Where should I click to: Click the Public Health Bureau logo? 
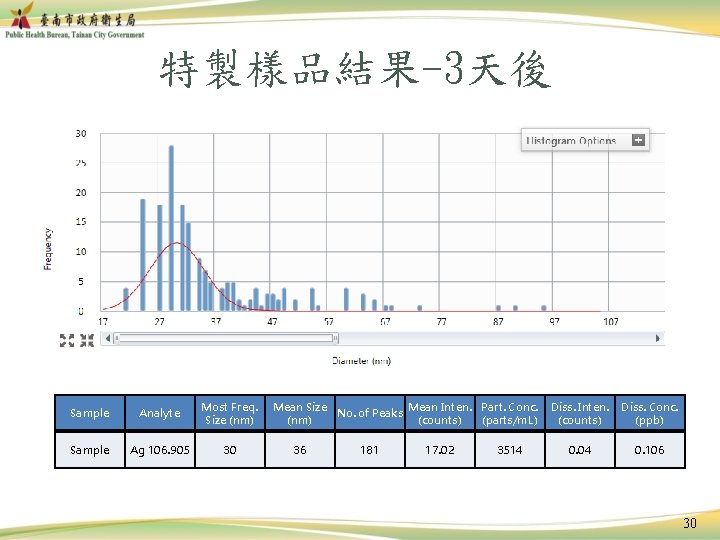point(22,15)
